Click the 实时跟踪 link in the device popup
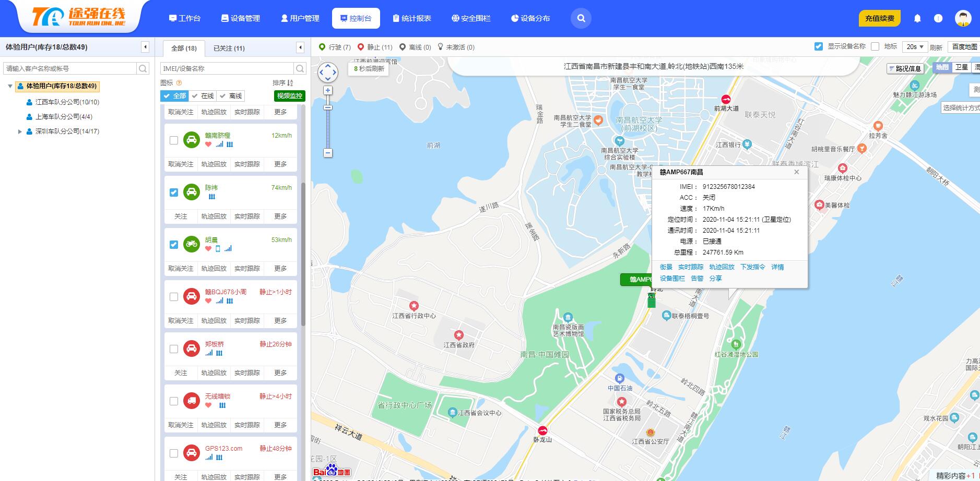This screenshot has height=481, width=980. (x=690, y=267)
